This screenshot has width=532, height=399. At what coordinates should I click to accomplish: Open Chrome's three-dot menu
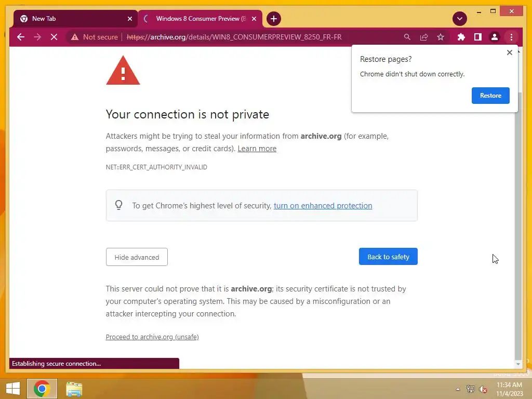pos(511,37)
